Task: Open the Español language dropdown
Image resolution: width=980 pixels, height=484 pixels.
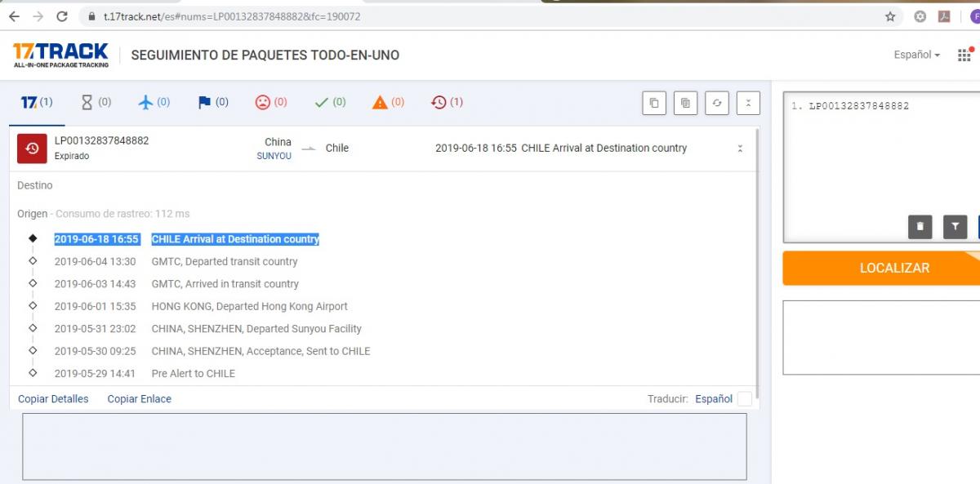Action: 916,55
